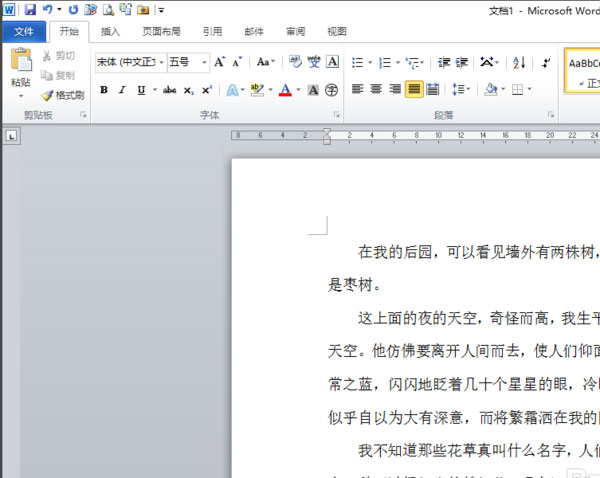600x478 pixels.
Task: Center align the paragraph text
Action: point(376,90)
